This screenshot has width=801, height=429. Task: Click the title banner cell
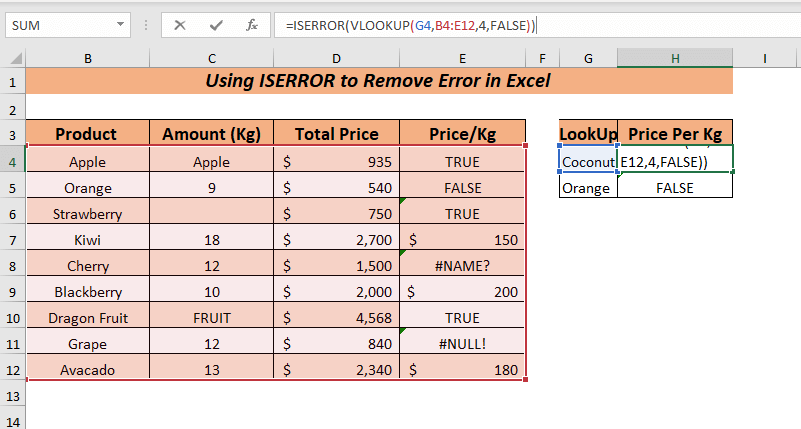coord(378,82)
